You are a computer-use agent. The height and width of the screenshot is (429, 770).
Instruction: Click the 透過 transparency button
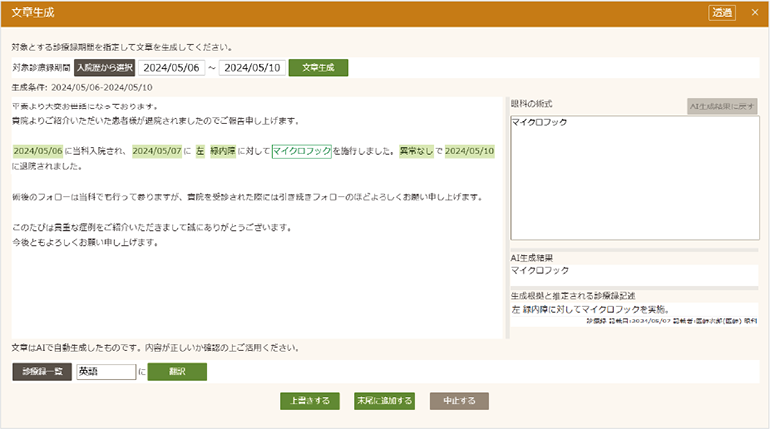click(x=722, y=13)
